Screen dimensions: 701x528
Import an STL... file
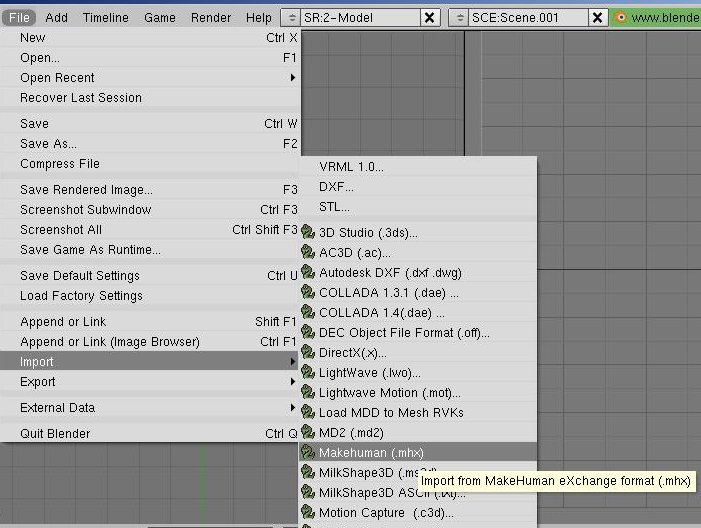(418, 207)
